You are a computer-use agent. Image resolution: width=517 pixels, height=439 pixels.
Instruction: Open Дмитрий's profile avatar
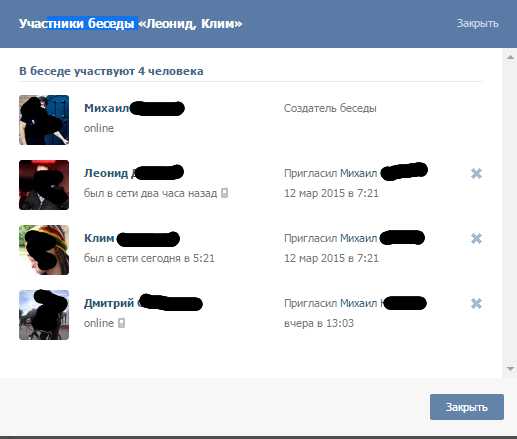coord(44,315)
